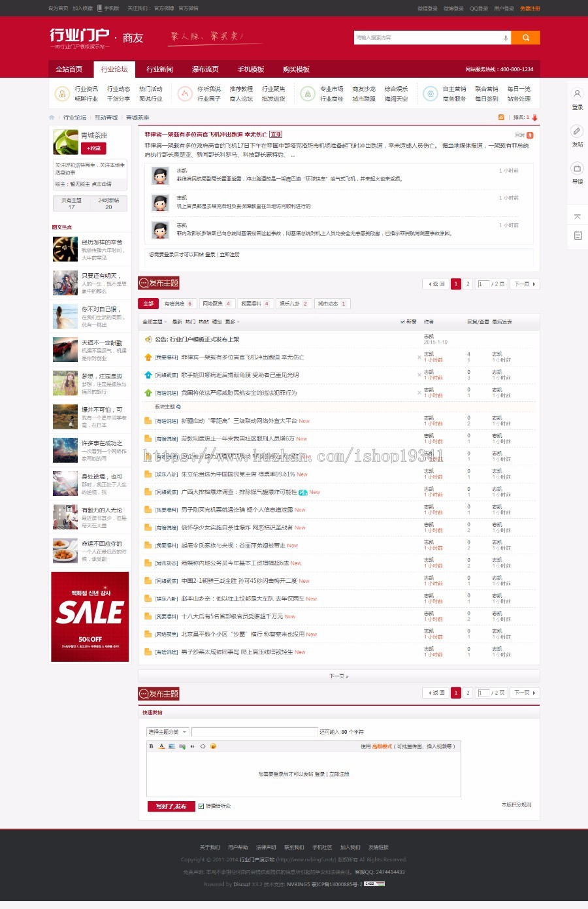Switch to the 行业新闻 navigation tab
Screen dimensions: 588x909
tap(161, 69)
